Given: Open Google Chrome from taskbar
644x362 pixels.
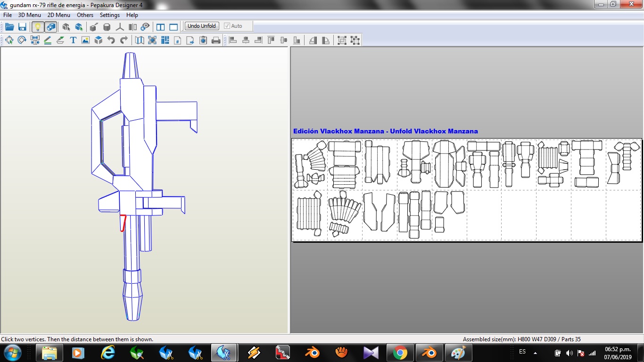Looking at the screenshot, I should click(400, 352).
